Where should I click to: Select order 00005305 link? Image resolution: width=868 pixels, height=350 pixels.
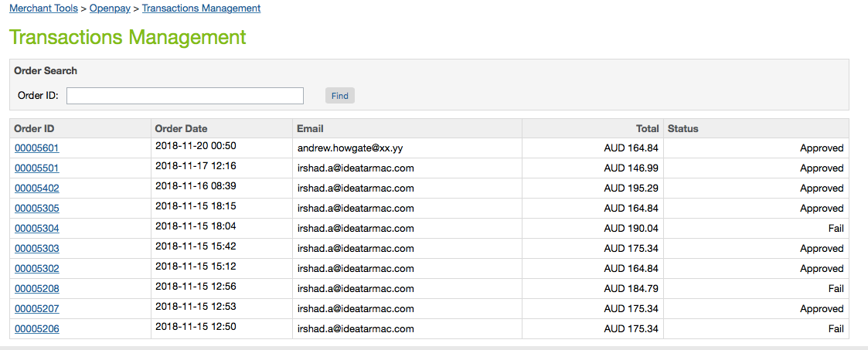36,209
